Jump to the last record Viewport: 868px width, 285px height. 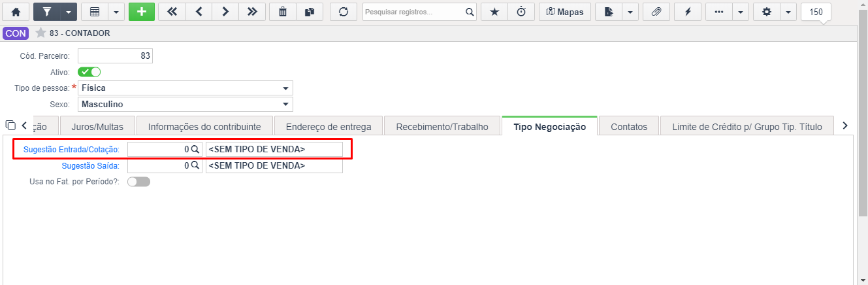pyautogui.click(x=252, y=12)
